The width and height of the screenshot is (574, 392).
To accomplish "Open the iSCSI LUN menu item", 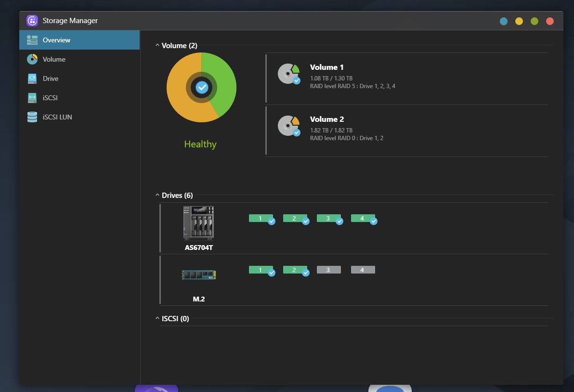I will click(57, 117).
